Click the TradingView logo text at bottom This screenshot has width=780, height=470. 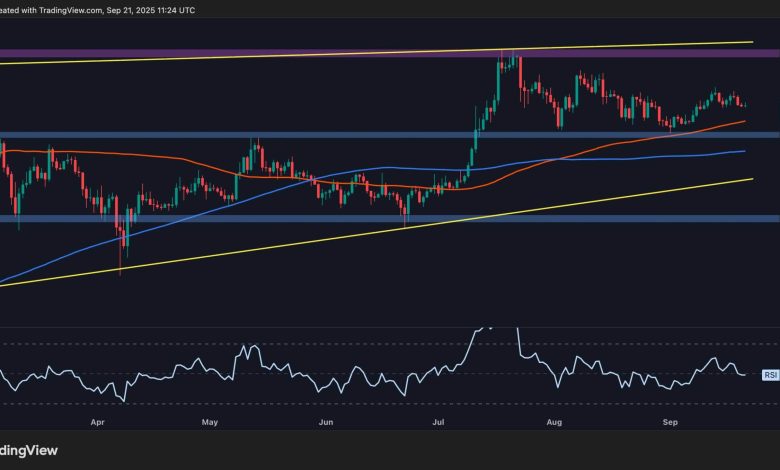[x=29, y=450]
